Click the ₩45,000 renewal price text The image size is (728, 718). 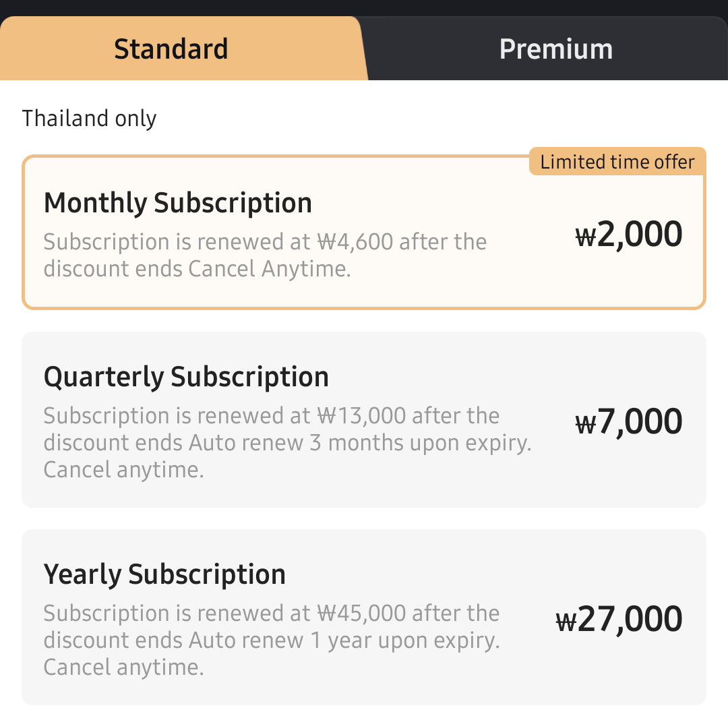(x=361, y=614)
